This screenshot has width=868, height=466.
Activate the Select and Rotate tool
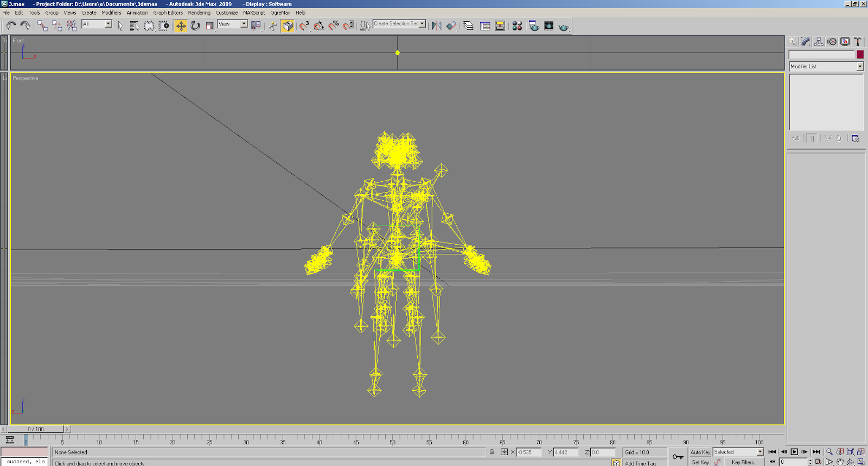coord(195,25)
